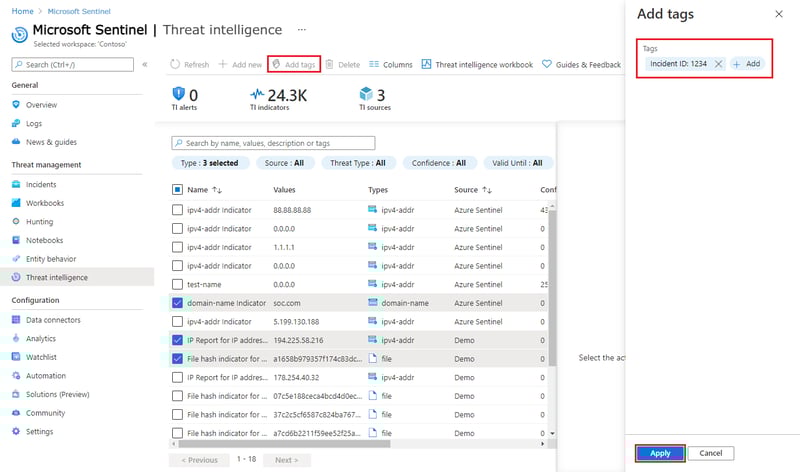Click the Solutions (Preview) bag icon

pyautogui.click(x=16, y=394)
